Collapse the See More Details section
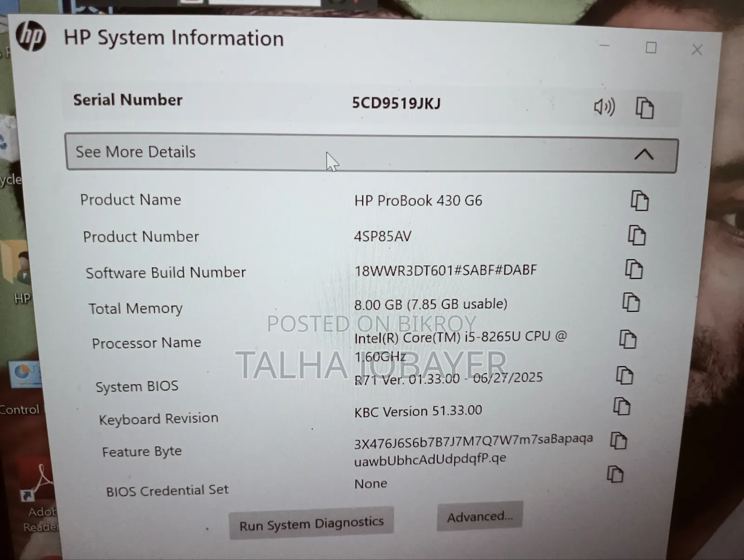Viewport: 744px width, 560px height. 372,153
